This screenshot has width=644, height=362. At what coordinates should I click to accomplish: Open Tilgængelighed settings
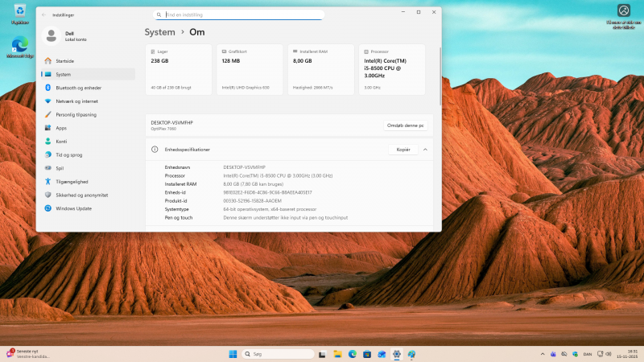72,182
